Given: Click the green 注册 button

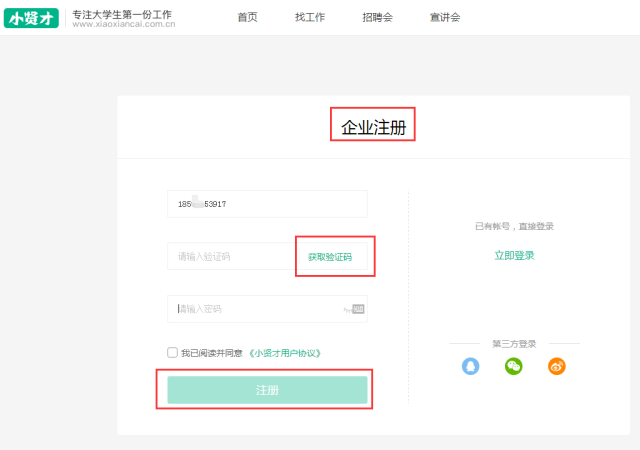Looking at the screenshot, I should (267, 390).
